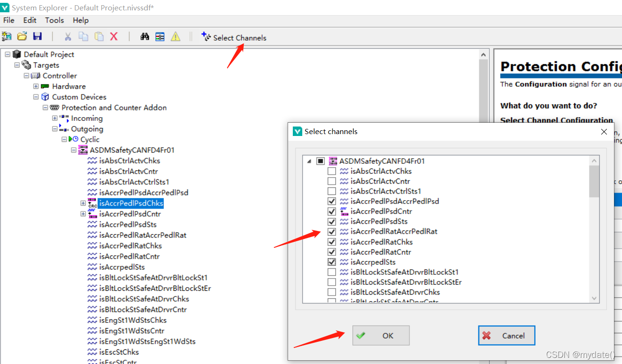Click the dialog's vertical scrollbar thumb
The image size is (622, 364).
(x=594, y=181)
